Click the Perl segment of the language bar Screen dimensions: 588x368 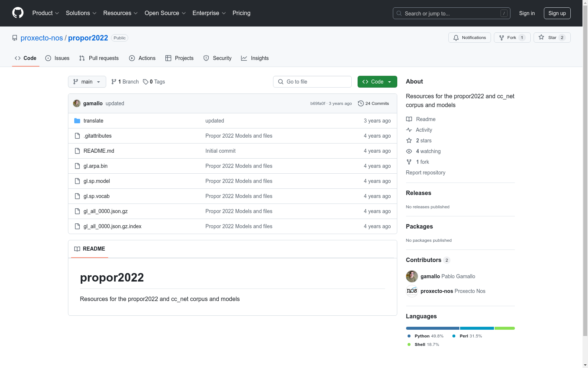[477, 328]
